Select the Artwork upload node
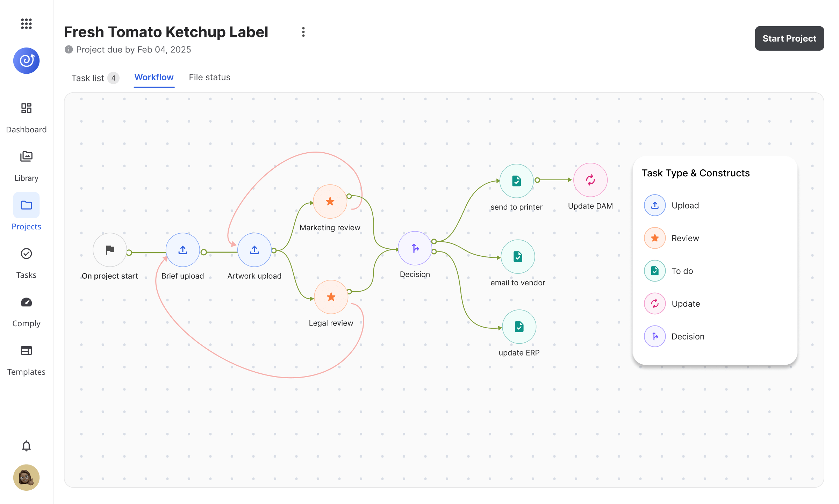 [254, 250]
